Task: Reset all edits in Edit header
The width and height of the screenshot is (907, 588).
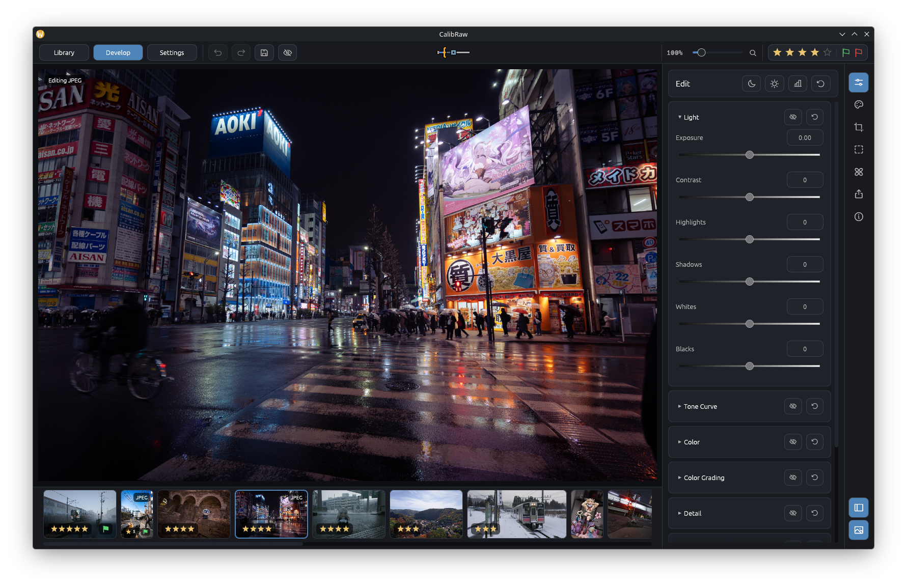Action: pos(821,83)
